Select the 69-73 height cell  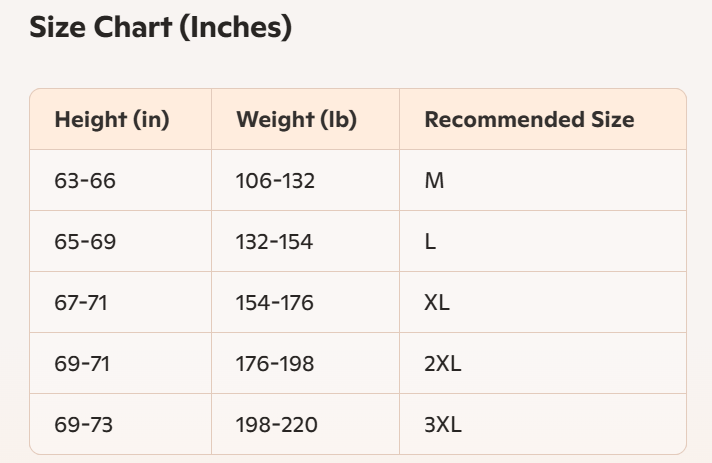[84, 425]
